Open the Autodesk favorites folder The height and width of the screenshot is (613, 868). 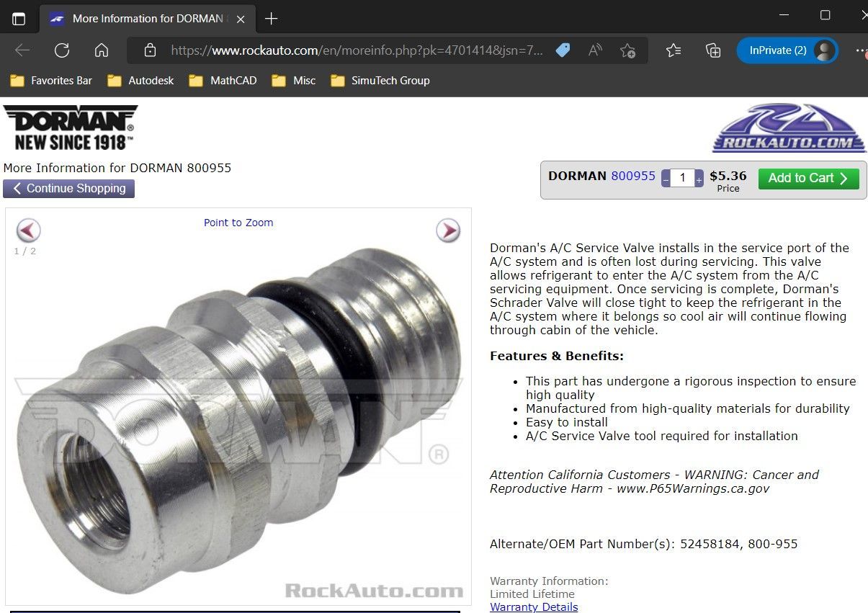click(x=140, y=81)
